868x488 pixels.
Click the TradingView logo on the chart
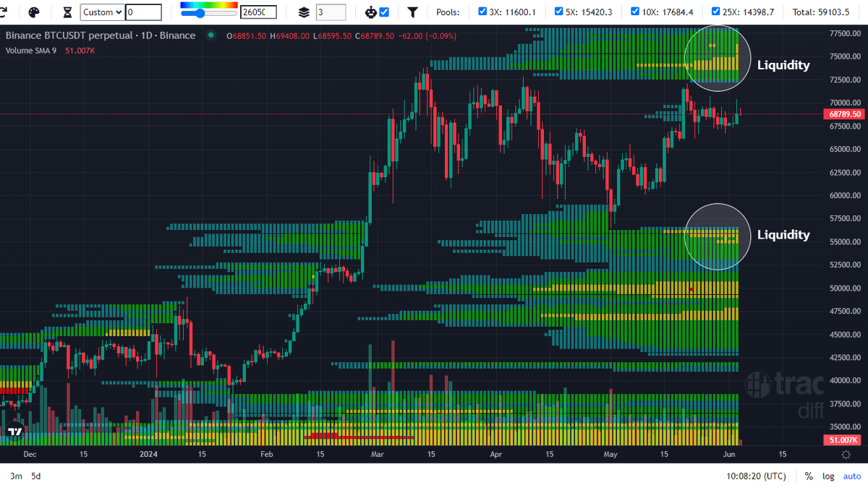coord(14,432)
